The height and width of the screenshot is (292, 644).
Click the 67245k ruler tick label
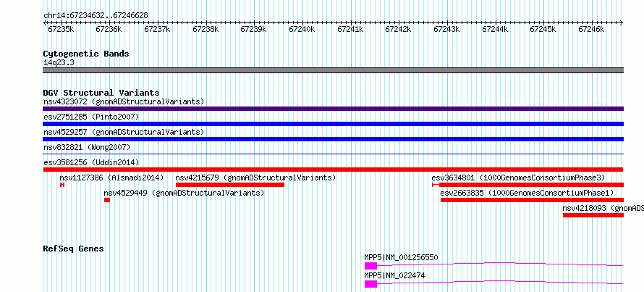point(543,29)
